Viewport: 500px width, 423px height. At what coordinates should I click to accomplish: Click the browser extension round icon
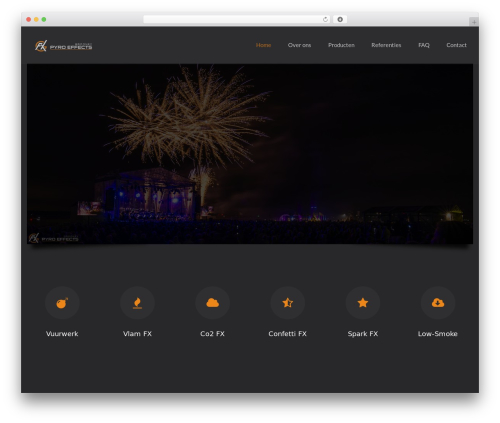point(340,19)
